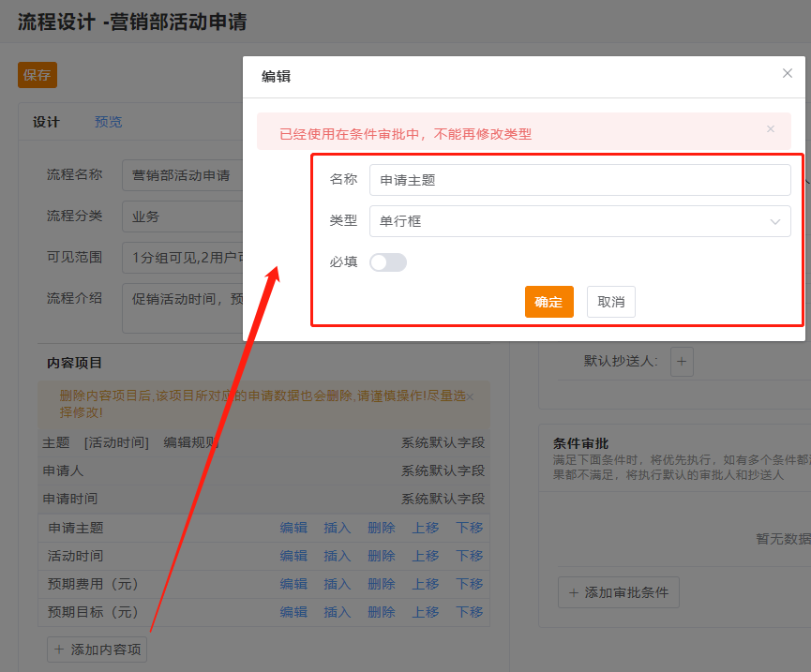811x672 pixels.
Task: Open the 类型 dropdown showing 单行框
Action: 579,221
